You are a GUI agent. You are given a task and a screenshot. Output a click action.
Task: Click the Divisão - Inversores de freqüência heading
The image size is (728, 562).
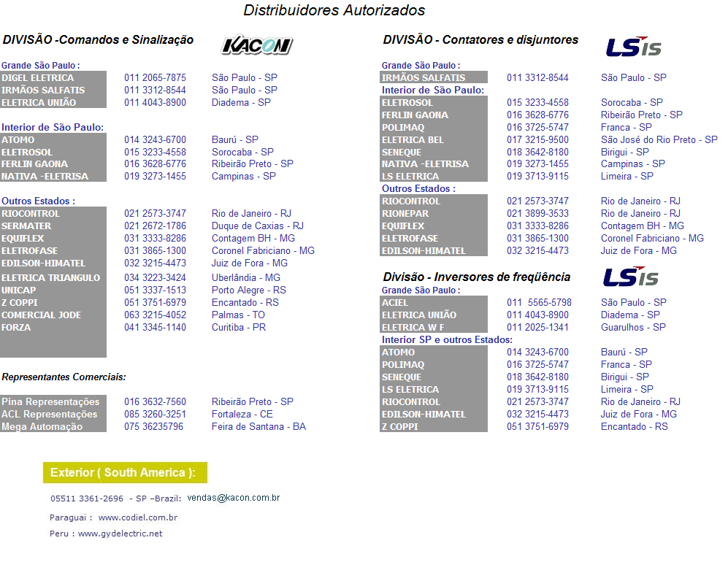[x=476, y=277]
